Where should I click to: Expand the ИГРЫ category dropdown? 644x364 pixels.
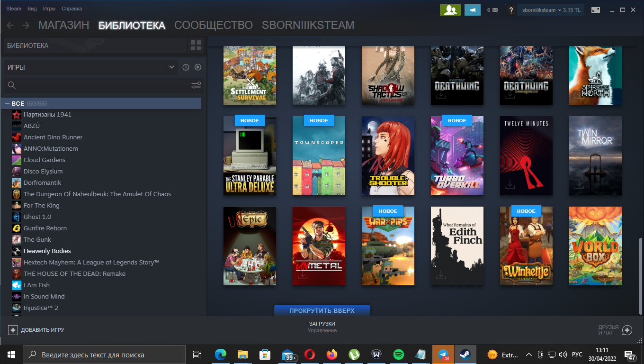[x=90, y=67]
